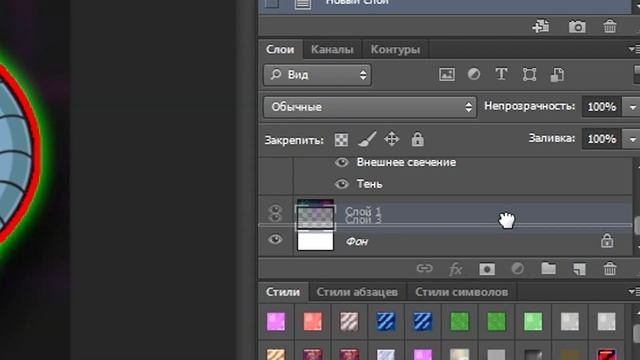Viewport: 640px width, 360px height.
Task: Switch to the Стили абзацев tab
Action: click(x=357, y=292)
